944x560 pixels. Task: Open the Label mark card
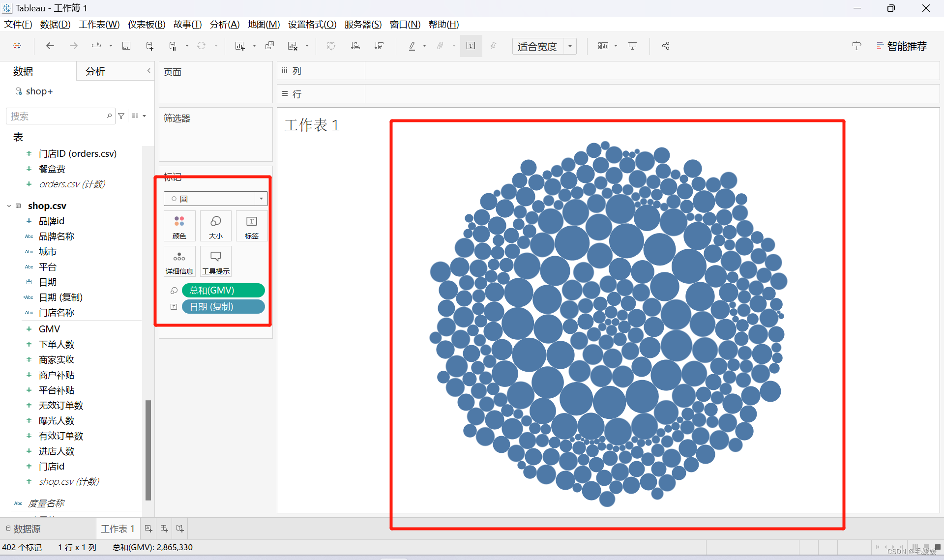[252, 226]
